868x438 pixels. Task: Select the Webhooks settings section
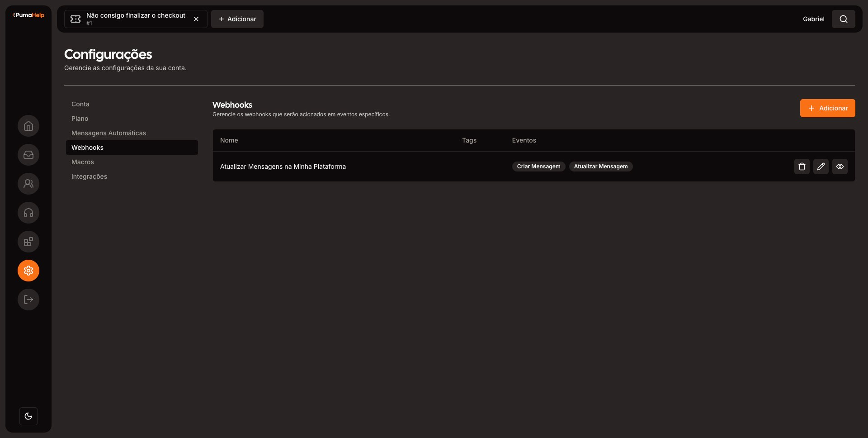click(132, 148)
